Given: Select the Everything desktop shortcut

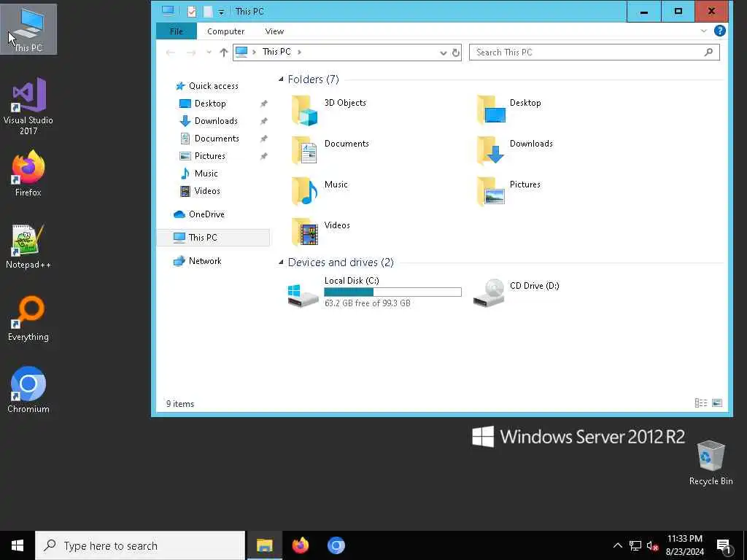Looking at the screenshot, I should [28, 319].
